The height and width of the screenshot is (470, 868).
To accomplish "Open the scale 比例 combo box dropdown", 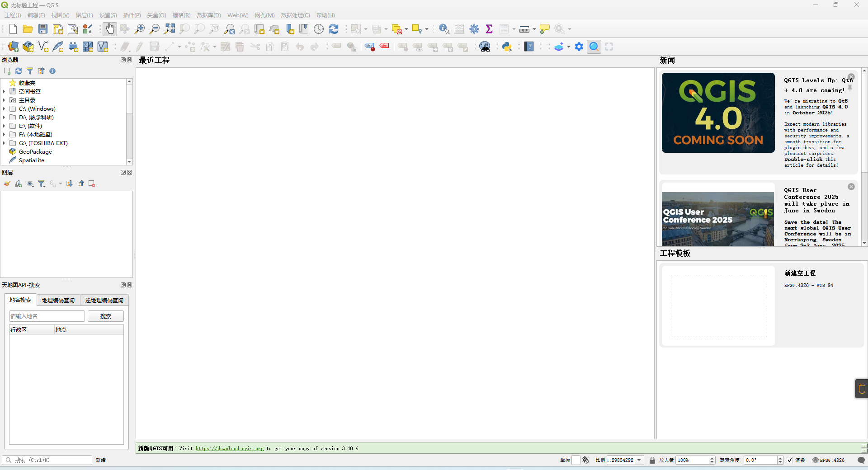I will pyautogui.click(x=639, y=460).
